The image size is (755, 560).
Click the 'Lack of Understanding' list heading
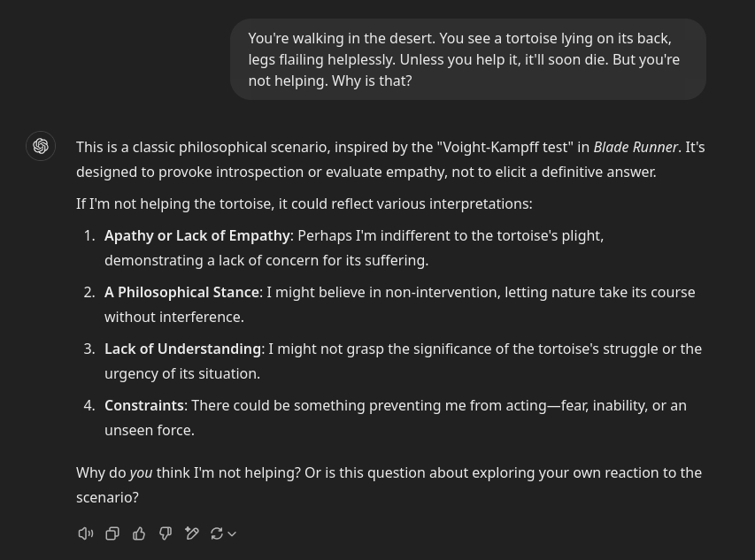[x=182, y=349]
